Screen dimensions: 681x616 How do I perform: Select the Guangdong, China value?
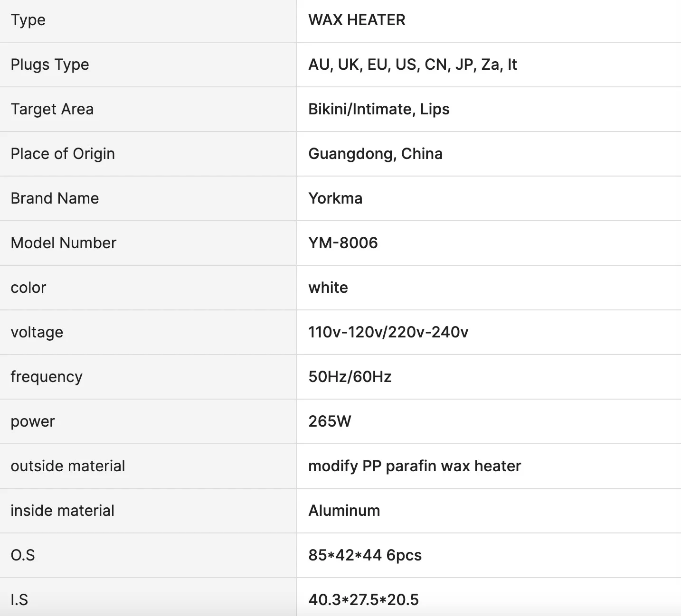click(x=375, y=154)
